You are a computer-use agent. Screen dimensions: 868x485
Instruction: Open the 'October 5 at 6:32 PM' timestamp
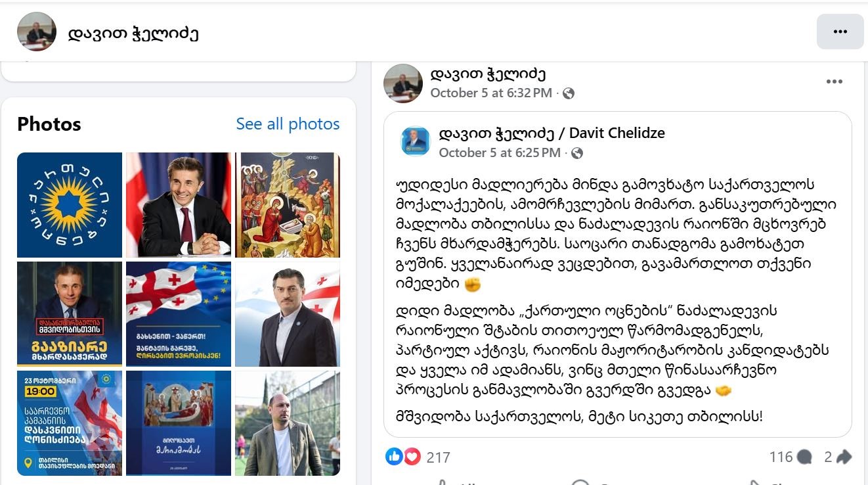[491, 93]
